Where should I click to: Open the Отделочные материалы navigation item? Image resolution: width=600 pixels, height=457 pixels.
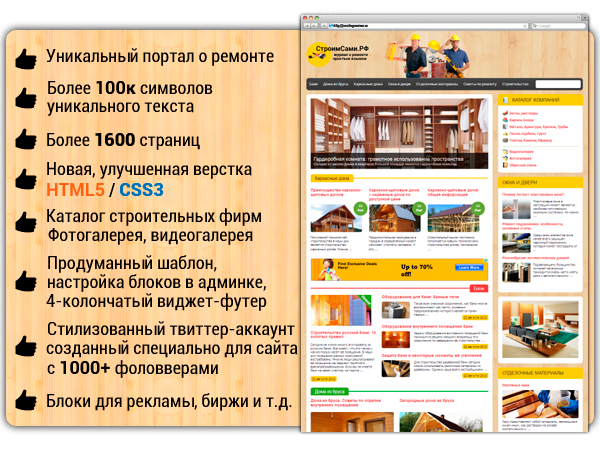point(437,84)
